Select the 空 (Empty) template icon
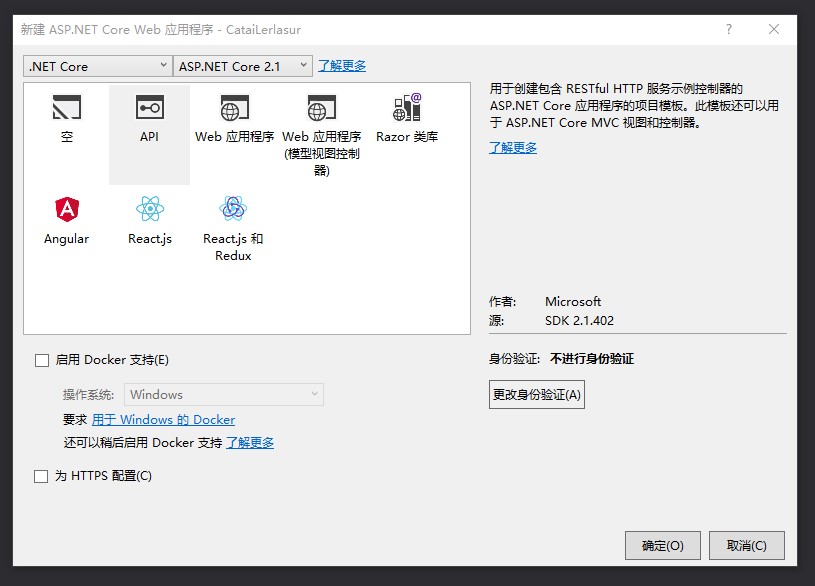 tap(67, 107)
